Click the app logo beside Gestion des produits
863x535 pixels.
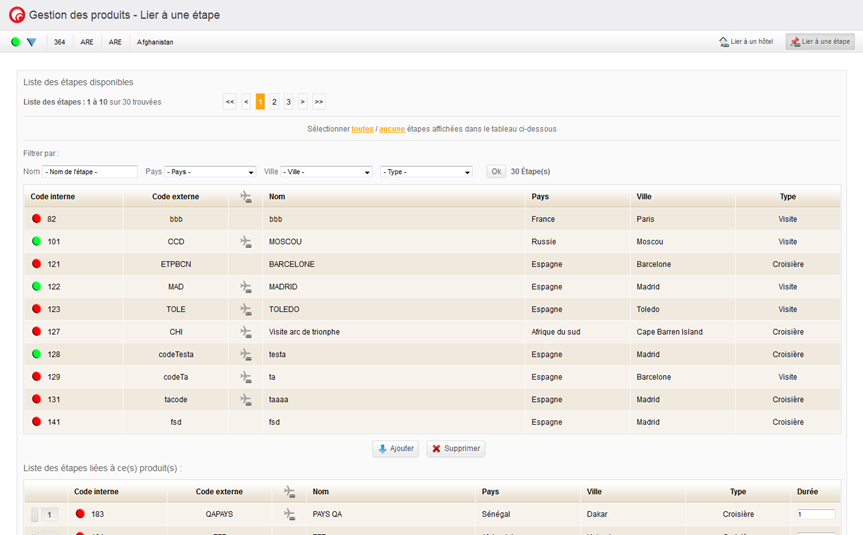(x=15, y=15)
